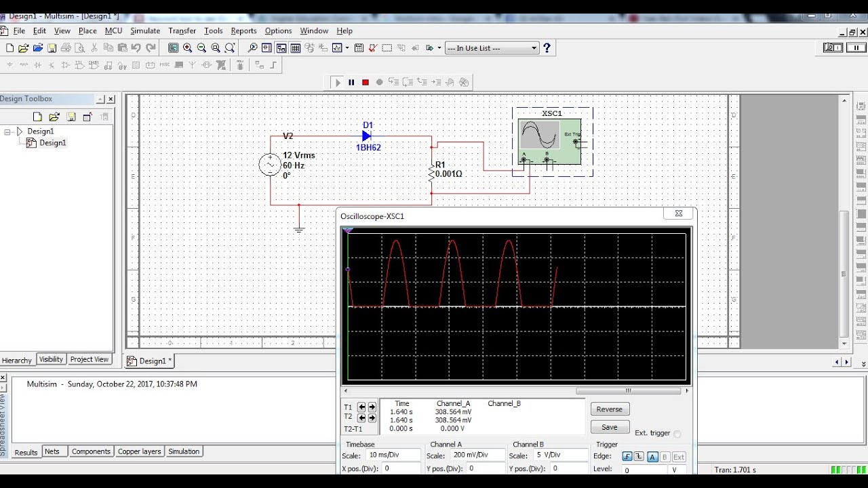Move cursor T2 left in oscilloscope
The image size is (868, 488).
click(361, 418)
